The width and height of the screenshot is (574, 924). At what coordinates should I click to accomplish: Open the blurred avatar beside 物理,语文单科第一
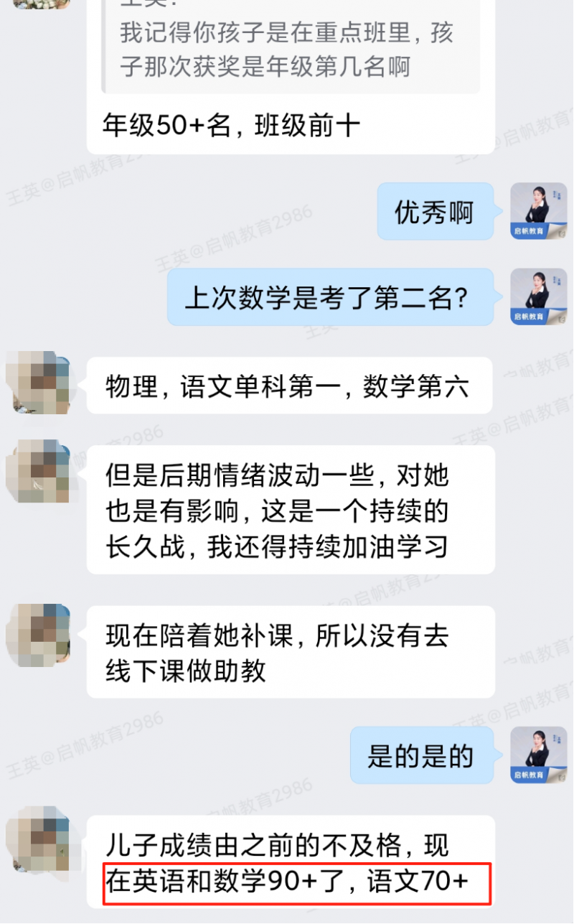coord(37,381)
